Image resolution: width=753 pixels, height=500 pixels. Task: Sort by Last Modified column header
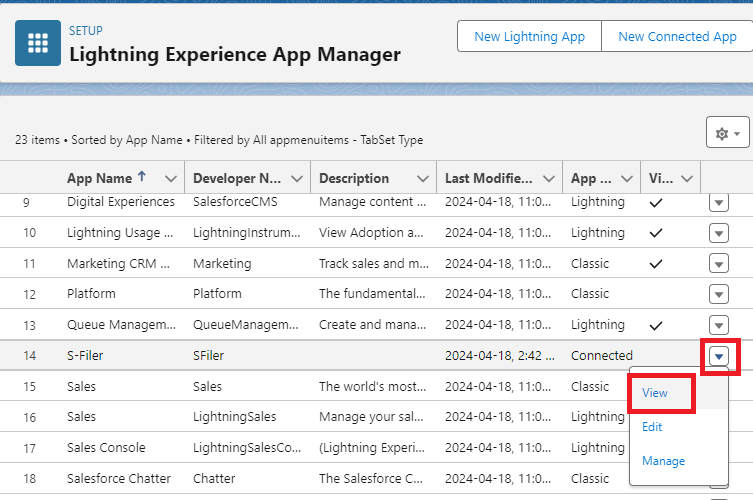[488, 178]
